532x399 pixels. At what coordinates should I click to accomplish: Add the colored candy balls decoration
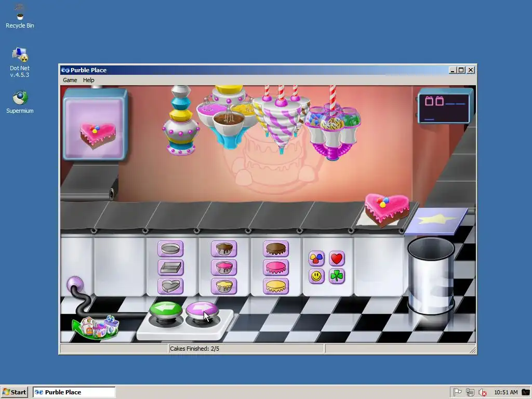click(x=316, y=259)
